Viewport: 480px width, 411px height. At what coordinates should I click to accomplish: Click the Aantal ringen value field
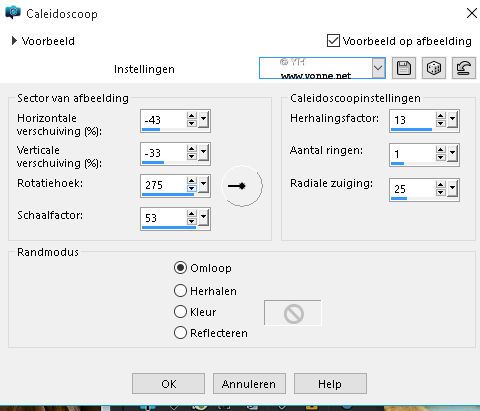412,154
